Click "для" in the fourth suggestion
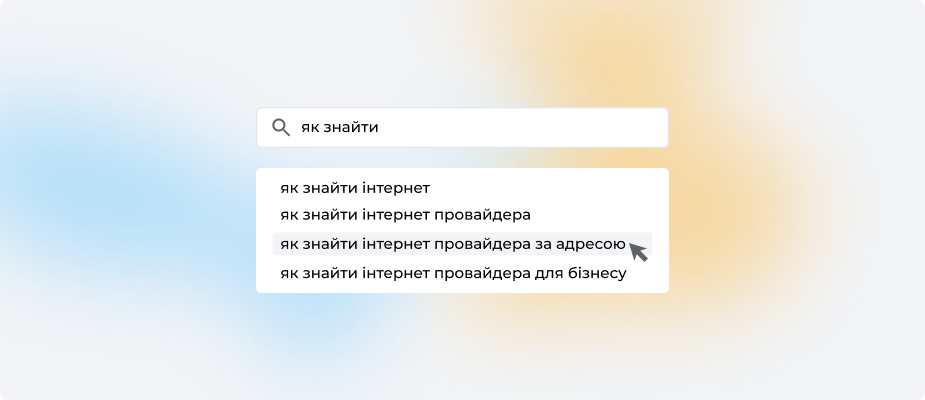Image resolution: width=925 pixels, height=400 pixels. click(541, 273)
